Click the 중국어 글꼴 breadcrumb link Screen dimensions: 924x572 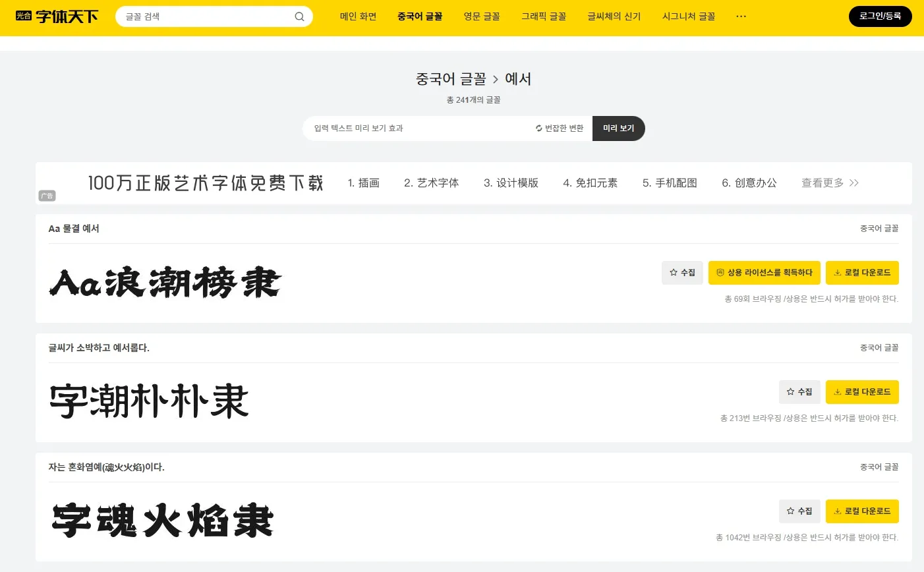451,79
